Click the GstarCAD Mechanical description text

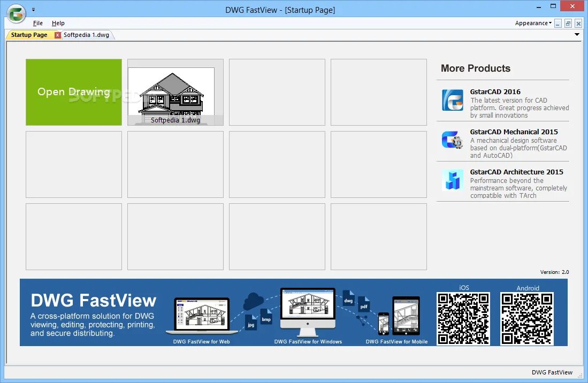coord(518,148)
